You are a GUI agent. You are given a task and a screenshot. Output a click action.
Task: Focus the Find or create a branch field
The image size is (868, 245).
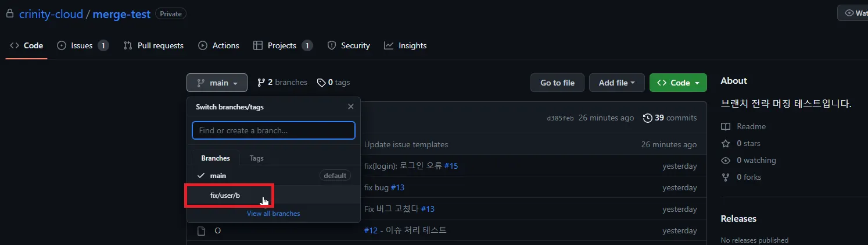(274, 130)
